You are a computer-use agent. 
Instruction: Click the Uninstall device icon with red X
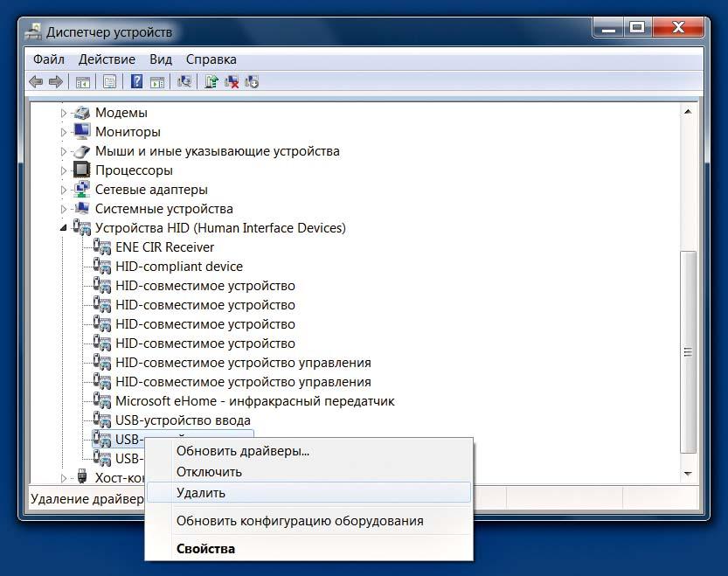232,82
